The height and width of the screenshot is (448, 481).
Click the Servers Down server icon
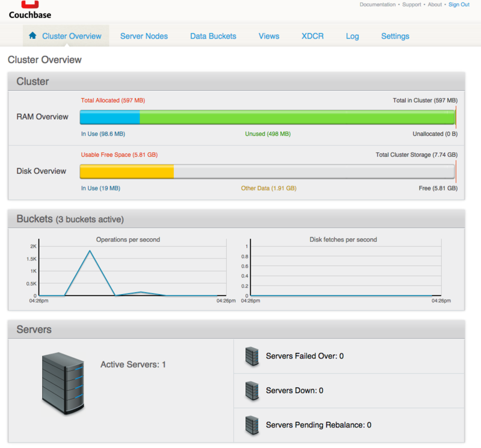(252, 391)
